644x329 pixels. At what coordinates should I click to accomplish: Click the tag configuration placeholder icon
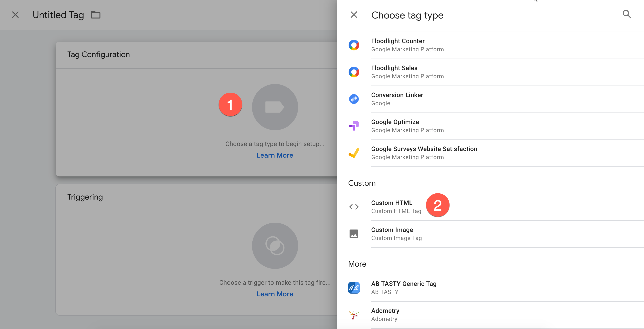pyautogui.click(x=275, y=107)
